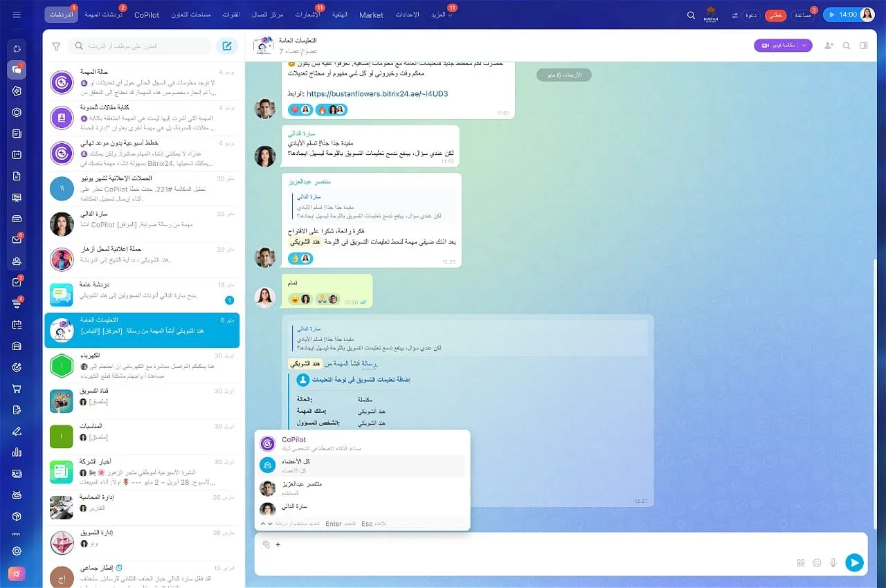886x588 pixels.
Task: Select منتصر عبدالعزيز in mention popup
Action: (x=362, y=488)
